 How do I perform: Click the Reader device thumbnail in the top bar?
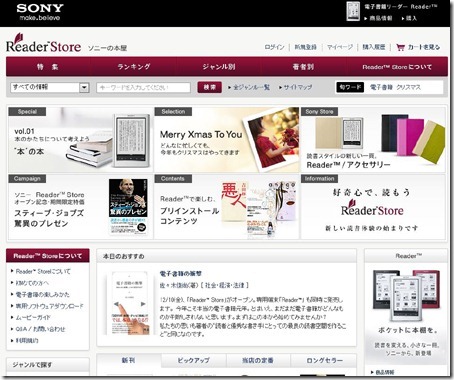click(353, 11)
